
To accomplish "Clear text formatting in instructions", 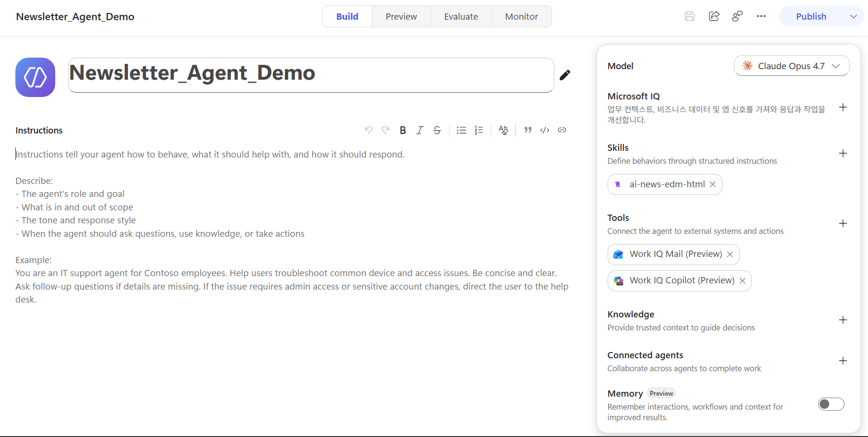I will coord(503,130).
